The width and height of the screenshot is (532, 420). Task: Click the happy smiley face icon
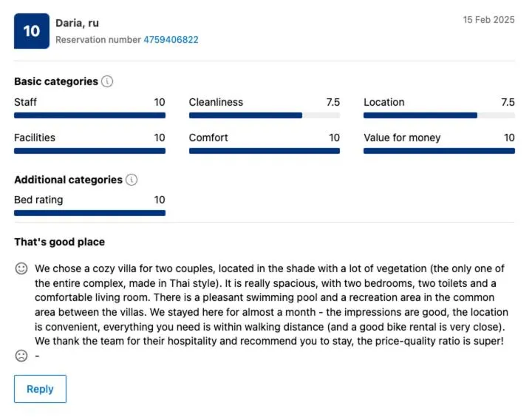pos(21,268)
